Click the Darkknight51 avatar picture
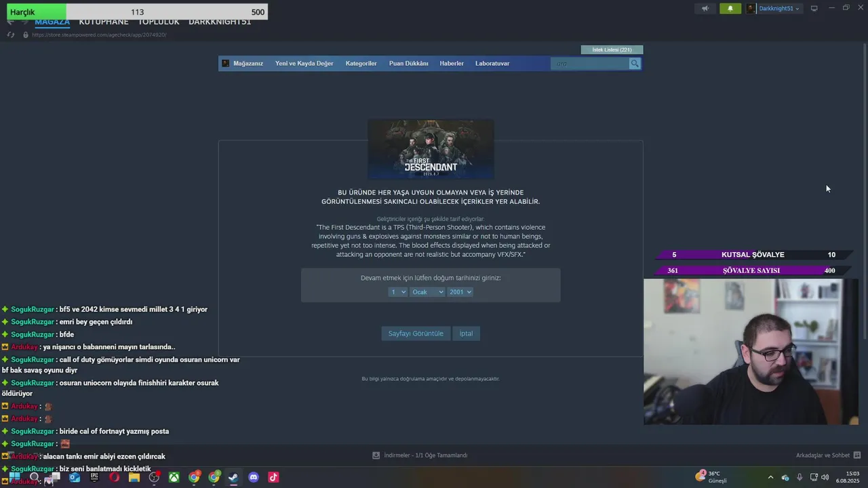The image size is (868, 488). pyautogui.click(x=751, y=9)
